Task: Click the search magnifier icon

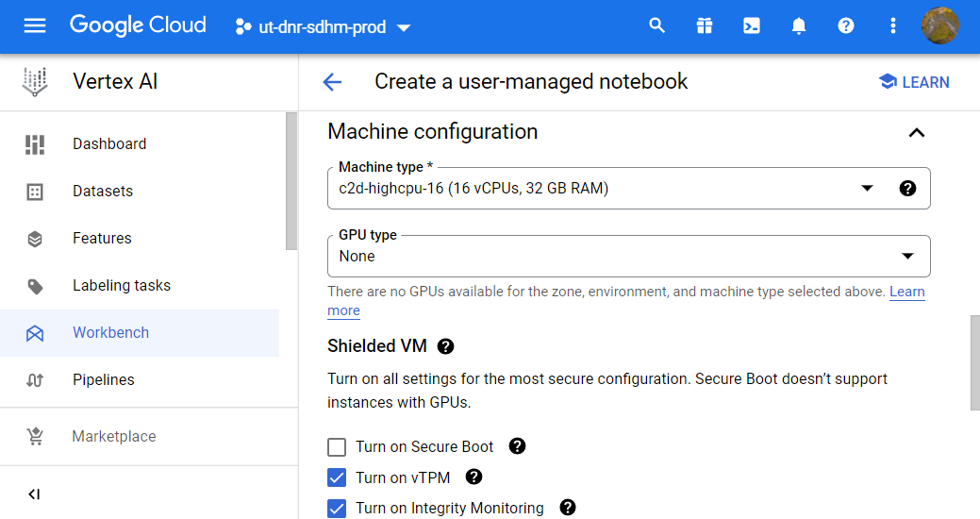Action: coord(657,26)
